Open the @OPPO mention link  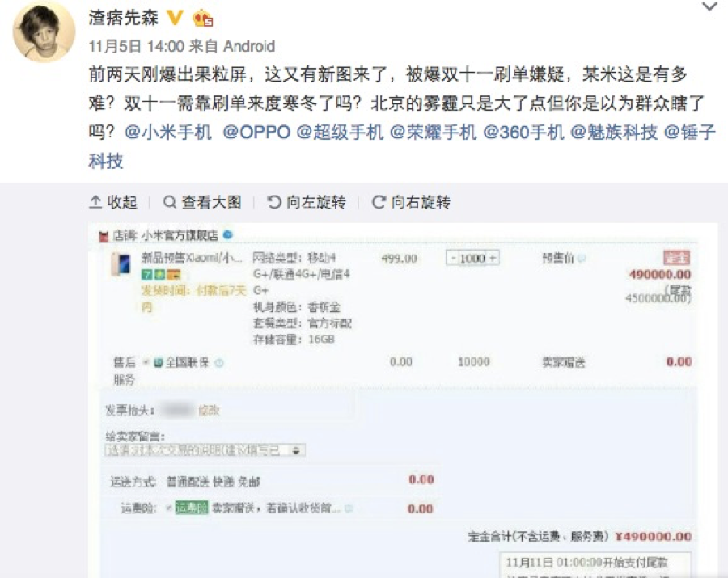[x=256, y=133]
